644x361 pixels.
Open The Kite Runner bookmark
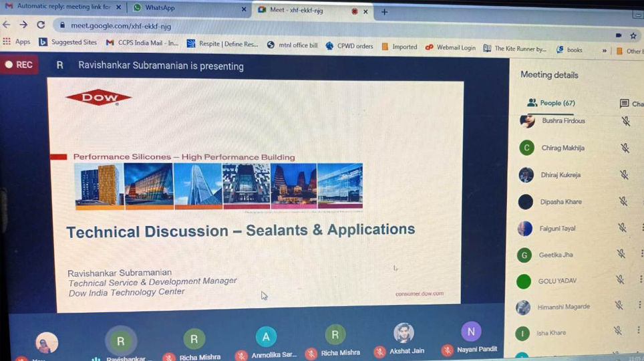pos(514,49)
